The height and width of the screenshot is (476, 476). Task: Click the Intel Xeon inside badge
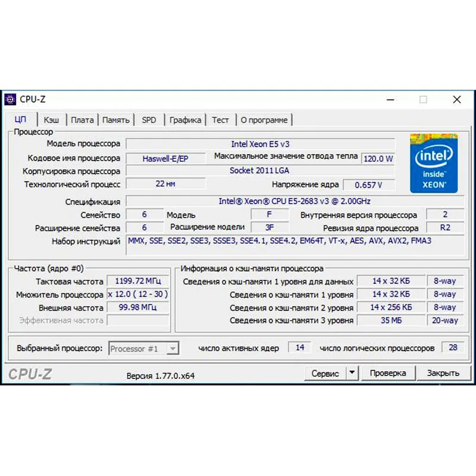click(x=434, y=164)
